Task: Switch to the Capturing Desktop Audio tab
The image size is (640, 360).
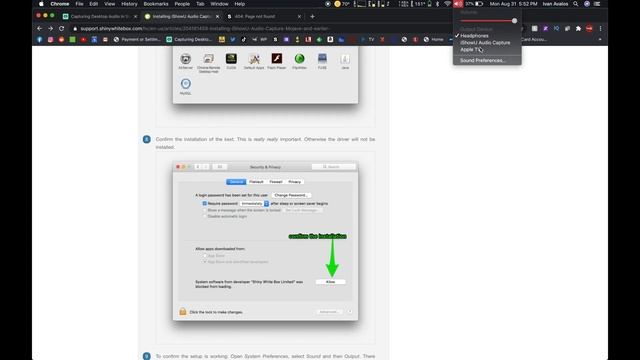Action: tap(100, 16)
